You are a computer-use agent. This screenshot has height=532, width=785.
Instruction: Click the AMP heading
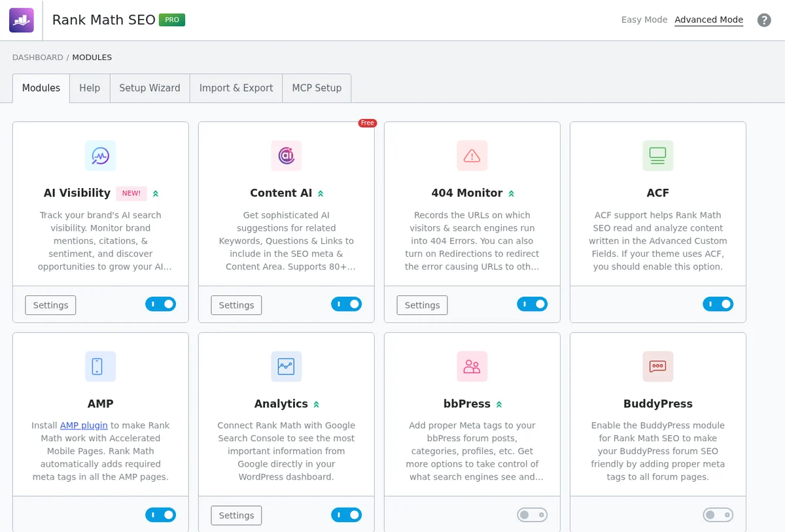(101, 404)
